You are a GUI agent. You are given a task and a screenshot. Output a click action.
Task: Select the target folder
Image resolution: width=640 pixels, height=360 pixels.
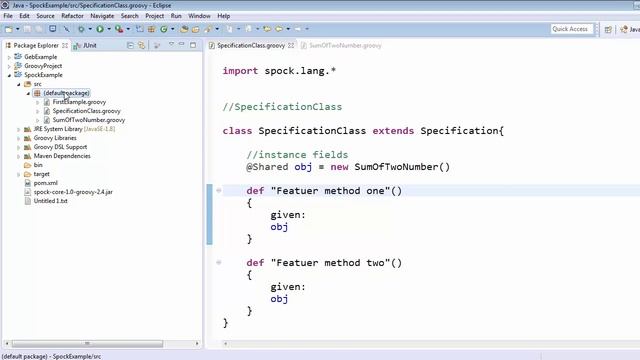pos(41,174)
